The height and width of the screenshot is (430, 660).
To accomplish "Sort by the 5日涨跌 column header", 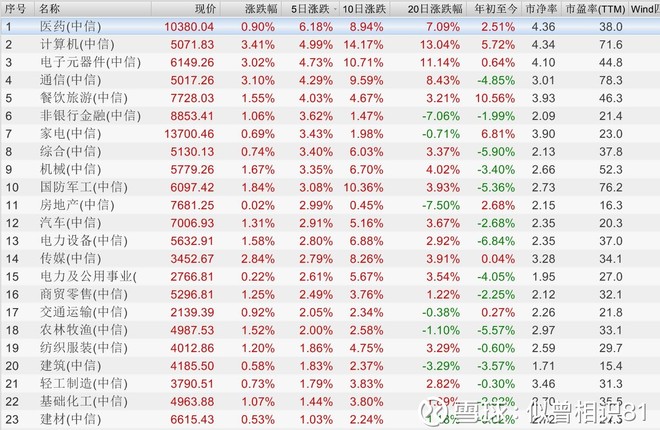I will pos(310,8).
